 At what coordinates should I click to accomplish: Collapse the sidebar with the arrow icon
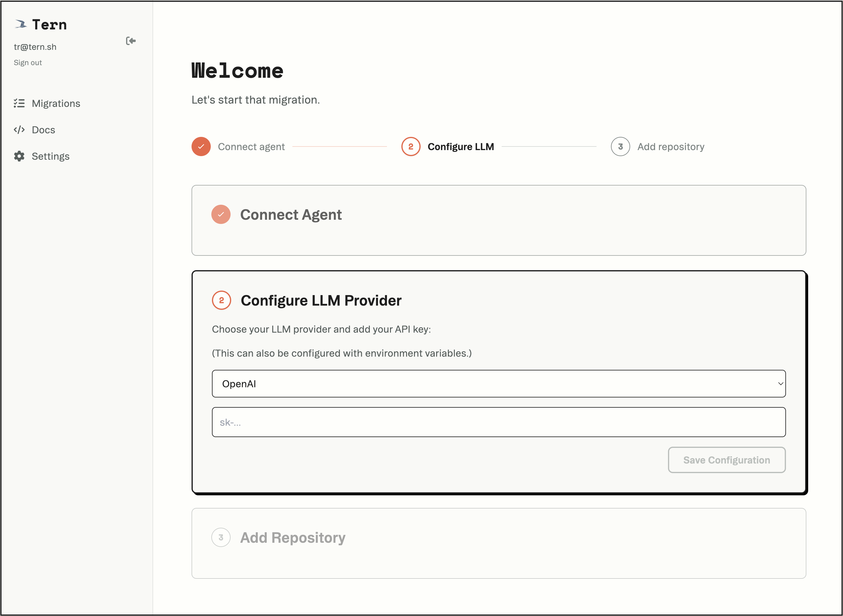click(131, 41)
